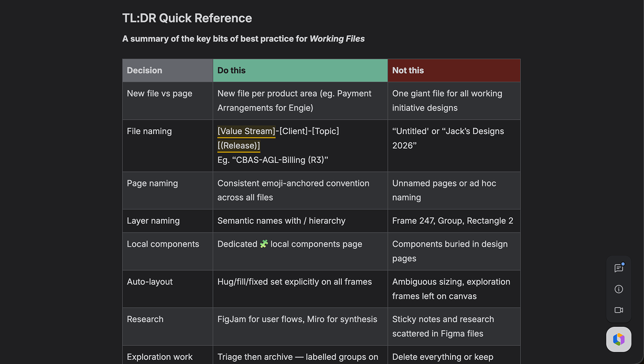Click 'Triage then archive' cell
644x364 pixels.
click(x=300, y=355)
